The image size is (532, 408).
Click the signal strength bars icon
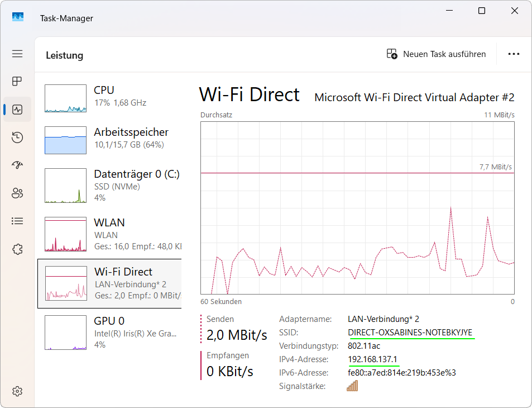pyautogui.click(x=352, y=386)
